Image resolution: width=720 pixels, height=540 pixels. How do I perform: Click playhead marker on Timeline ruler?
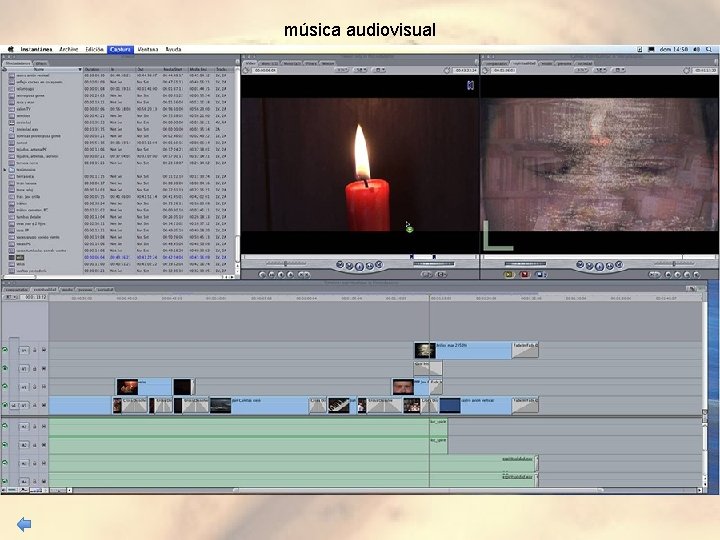pyautogui.click(x=430, y=298)
